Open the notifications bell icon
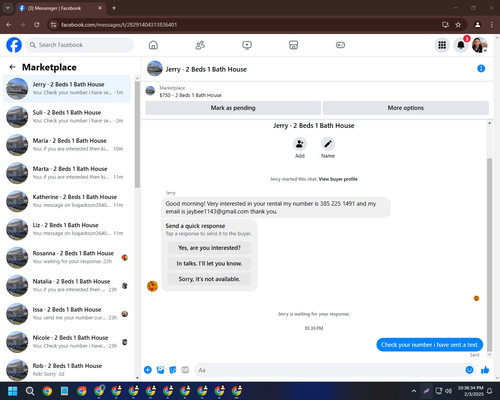This screenshot has height=400, width=500. [461, 45]
